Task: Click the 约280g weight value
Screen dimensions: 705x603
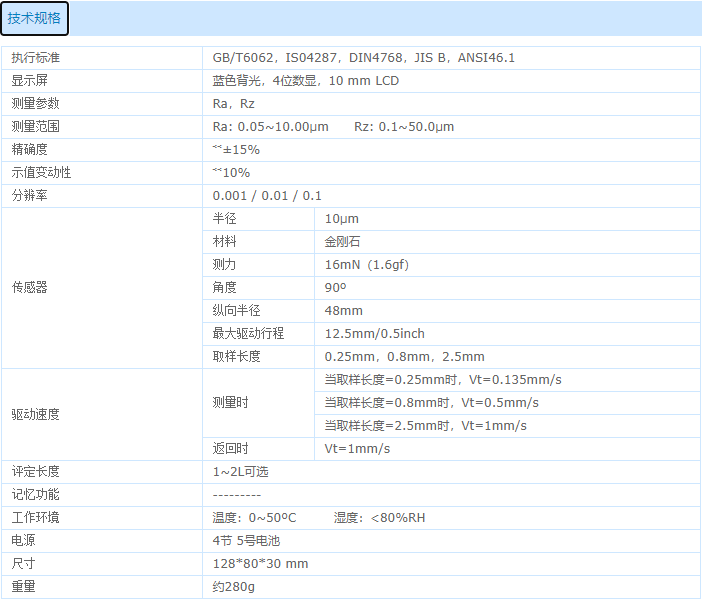Action: click(234, 587)
